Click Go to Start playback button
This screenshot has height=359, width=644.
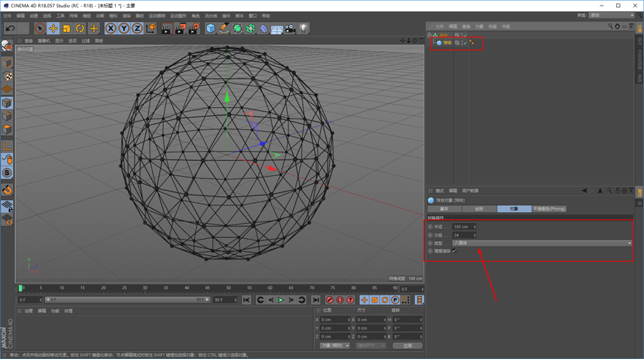246,300
